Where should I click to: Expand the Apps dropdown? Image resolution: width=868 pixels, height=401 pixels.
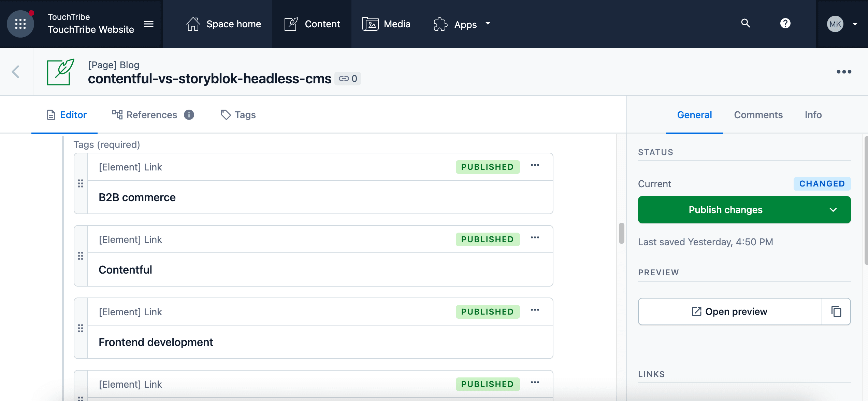coord(462,24)
